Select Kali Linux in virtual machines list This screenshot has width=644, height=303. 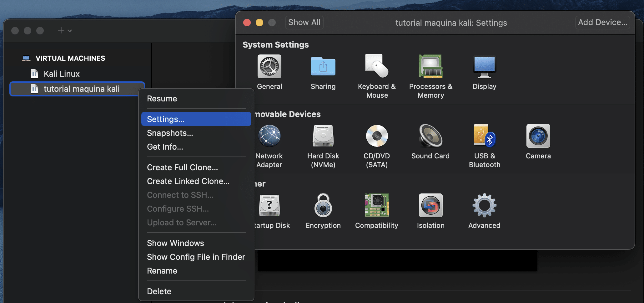[x=62, y=74]
